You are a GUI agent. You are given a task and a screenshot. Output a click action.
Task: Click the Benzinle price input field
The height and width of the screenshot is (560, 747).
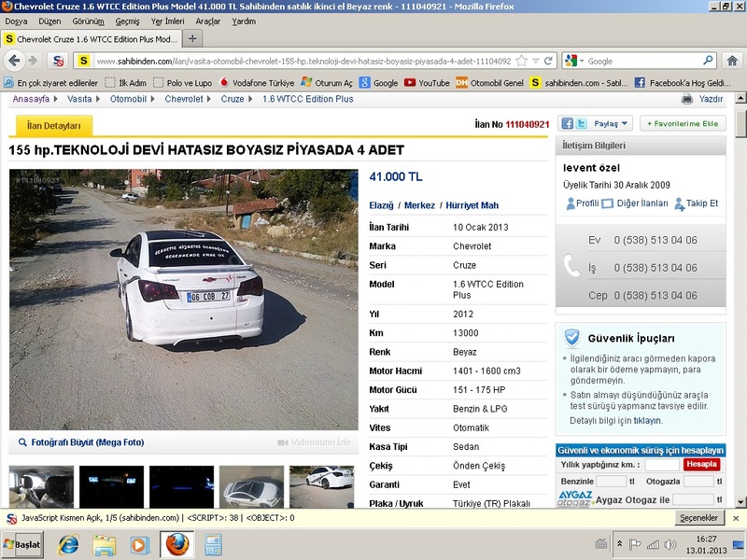611,482
